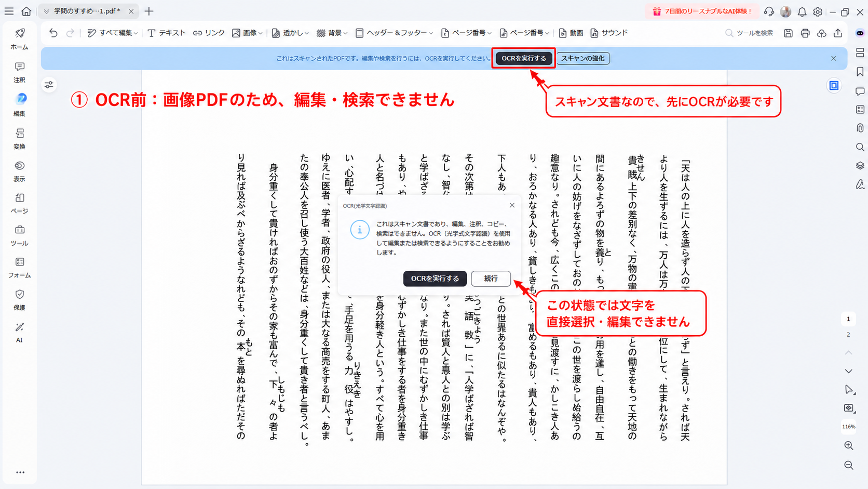Switch to 学問のすすめ…1.pdf tab

click(87, 11)
